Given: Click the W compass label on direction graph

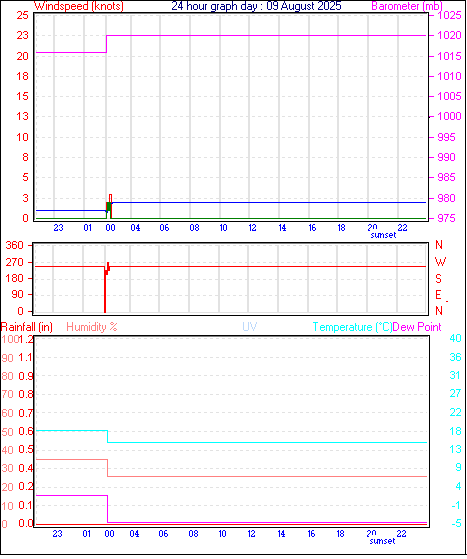Looking at the screenshot, I should 441,262.
